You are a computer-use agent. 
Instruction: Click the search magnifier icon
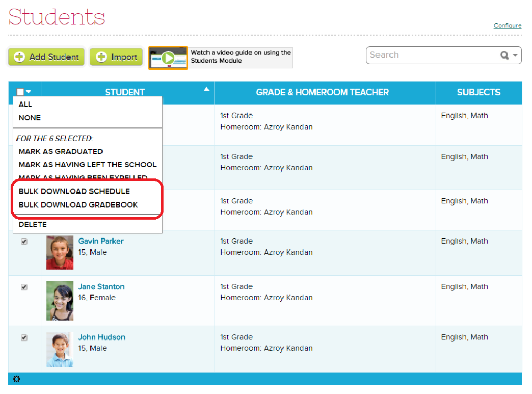tap(504, 56)
